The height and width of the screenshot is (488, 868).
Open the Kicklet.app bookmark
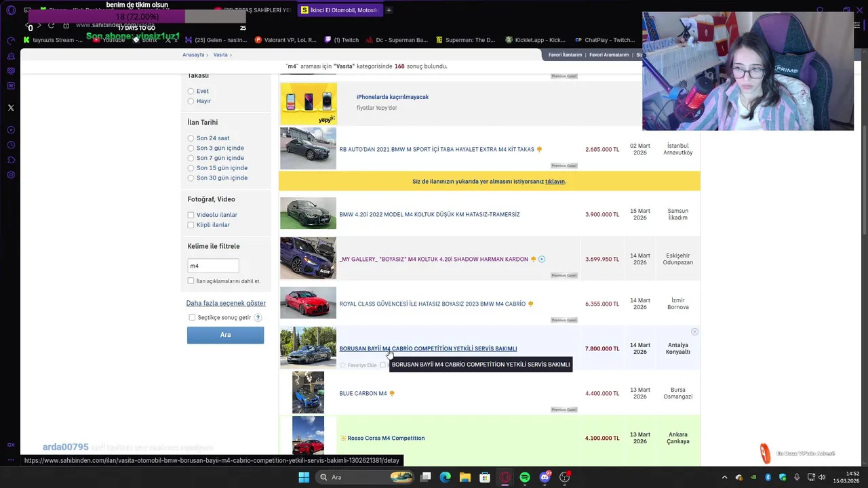(535, 40)
